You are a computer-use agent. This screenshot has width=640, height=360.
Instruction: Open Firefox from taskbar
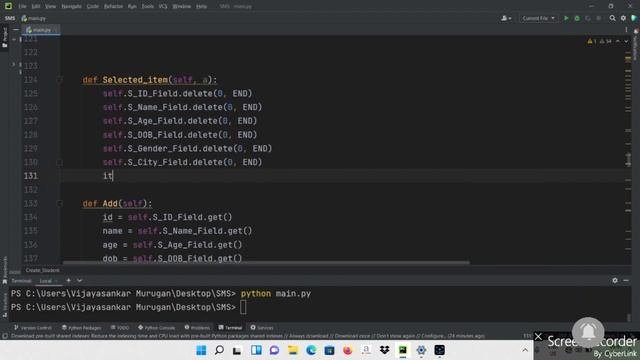coord(347,350)
